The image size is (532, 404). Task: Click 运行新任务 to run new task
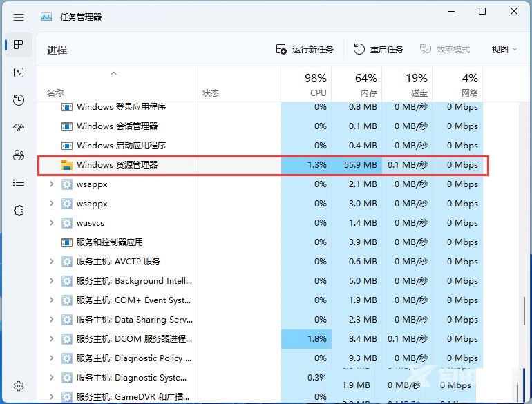pyautogui.click(x=304, y=50)
